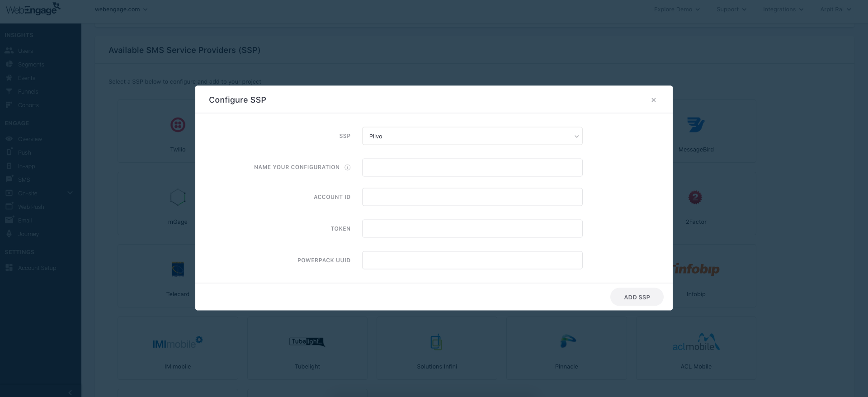
Task: Open Events in the sidebar
Action: click(x=27, y=78)
